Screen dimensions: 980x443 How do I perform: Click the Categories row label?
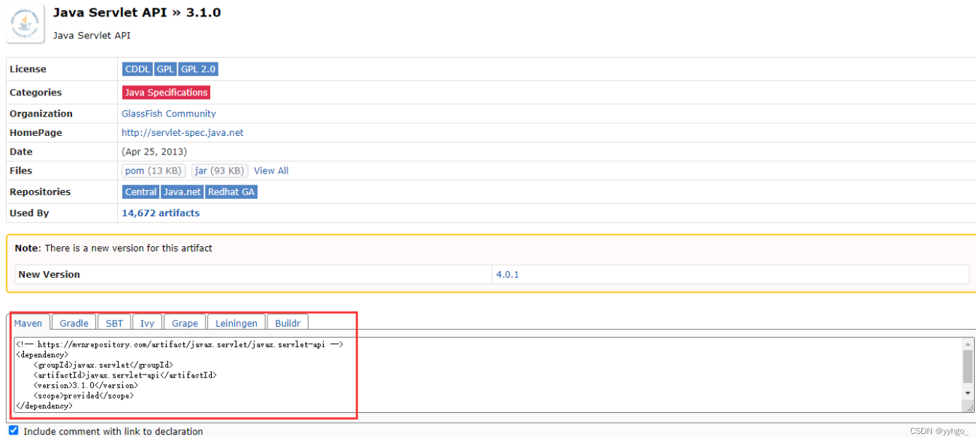pyautogui.click(x=35, y=92)
